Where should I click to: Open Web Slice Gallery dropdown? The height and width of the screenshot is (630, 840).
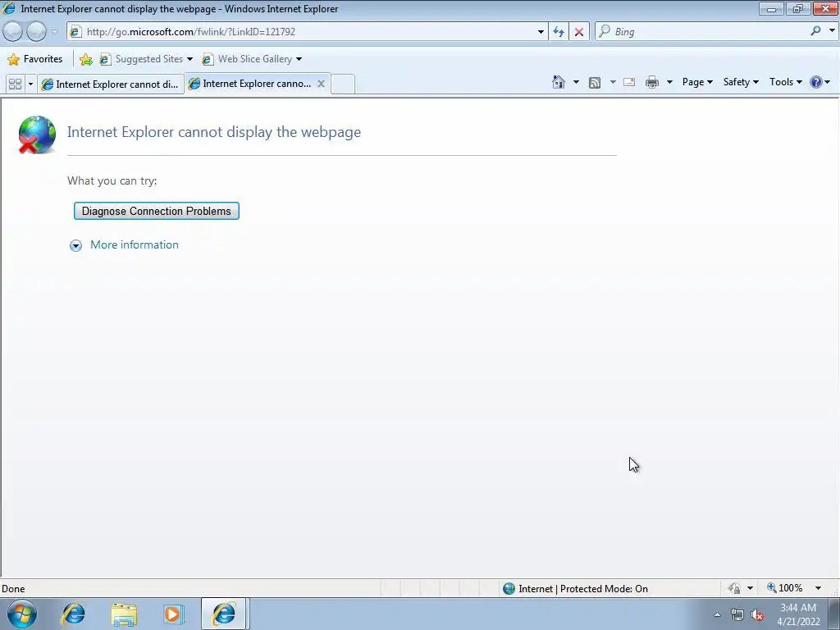(x=252, y=59)
